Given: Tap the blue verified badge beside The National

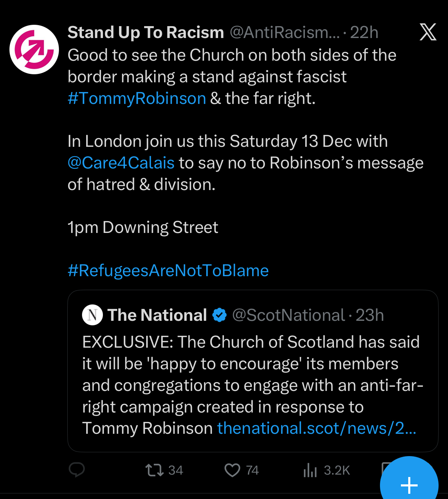Looking at the screenshot, I should [219, 315].
